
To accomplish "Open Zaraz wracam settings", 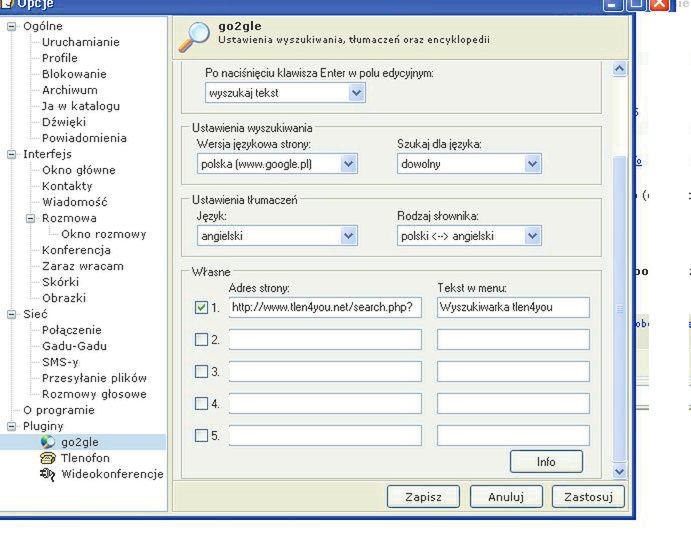I will tap(83, 266).
